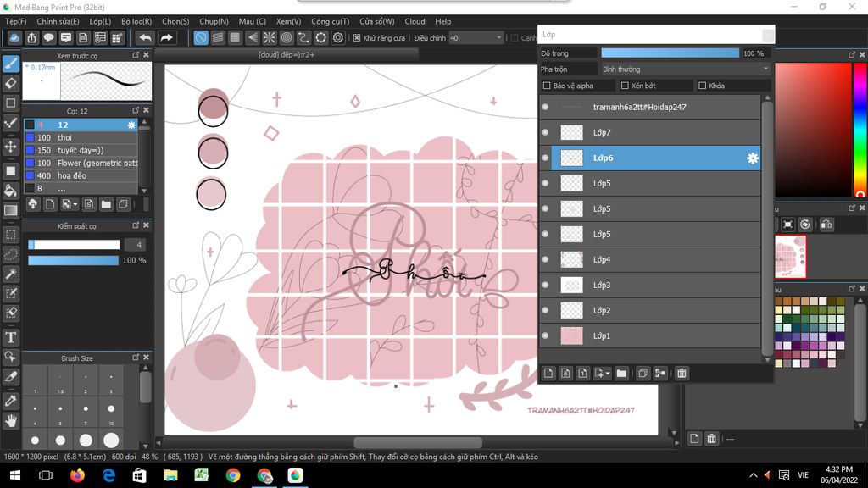Open Firefox from the taskbar
Viewport: 868px width, 488px height.
tap(77, 475)
